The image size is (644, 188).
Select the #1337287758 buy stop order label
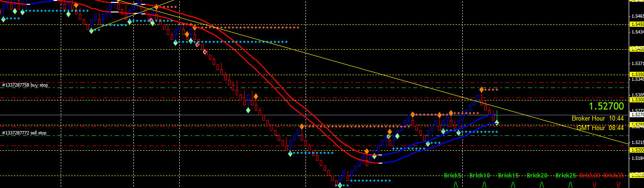[25, 85]
